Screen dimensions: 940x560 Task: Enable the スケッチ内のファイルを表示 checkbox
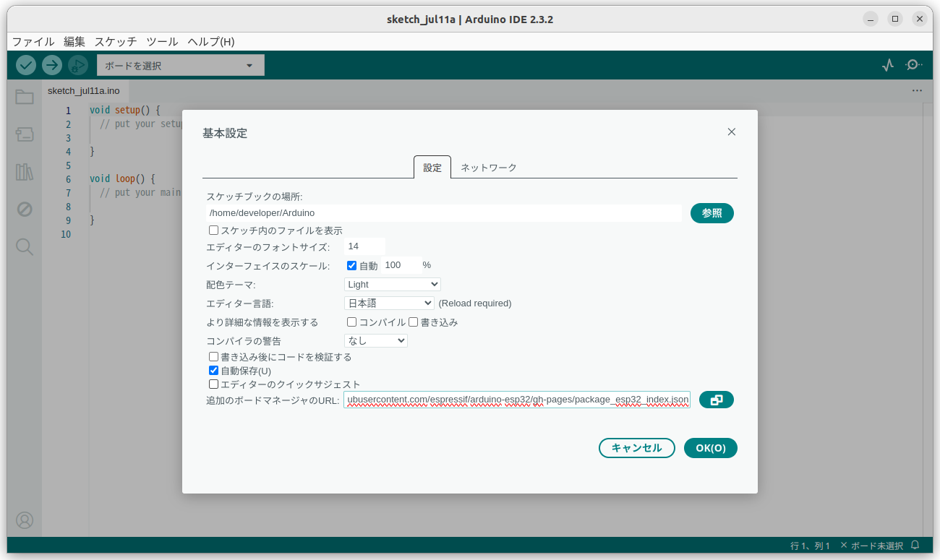(213, 230)
